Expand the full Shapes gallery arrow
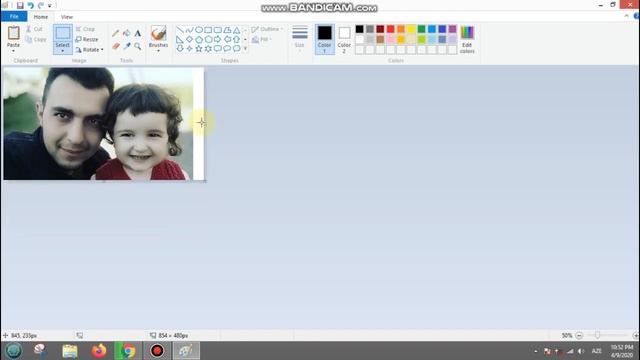Screen dimensions: 640x360 (245, 49)
